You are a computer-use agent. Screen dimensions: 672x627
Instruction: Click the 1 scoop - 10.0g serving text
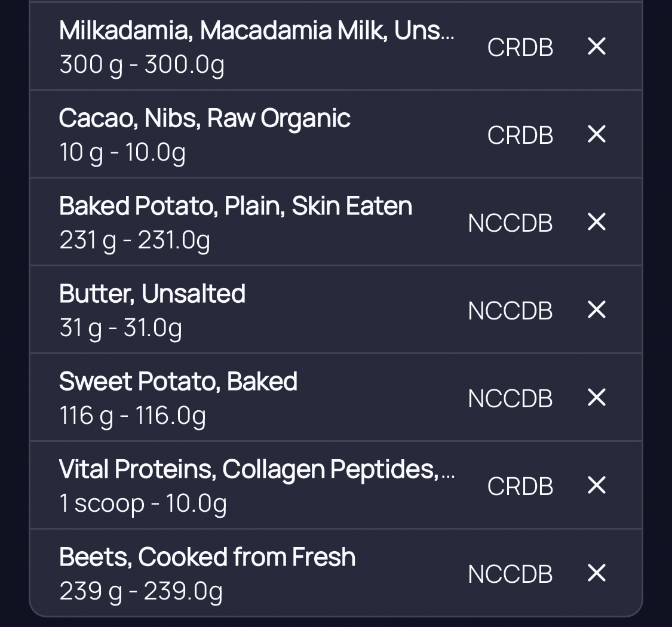click(x=143, y=503)
